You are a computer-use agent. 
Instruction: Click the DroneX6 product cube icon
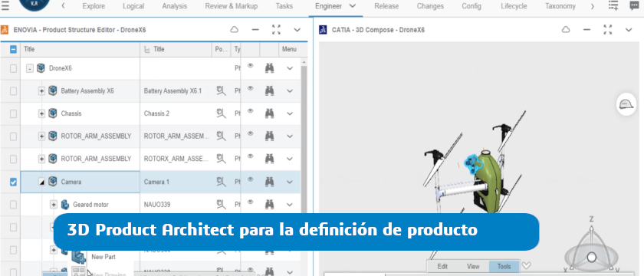coord(41,68)
